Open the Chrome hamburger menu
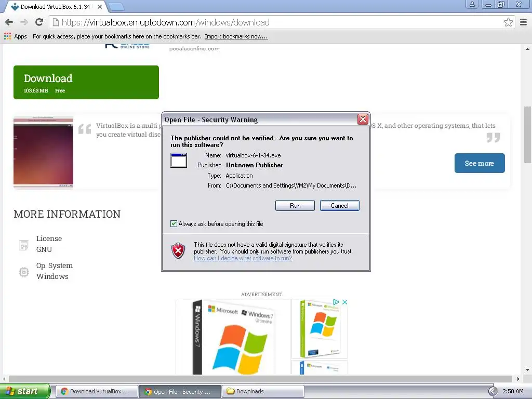 524,22
